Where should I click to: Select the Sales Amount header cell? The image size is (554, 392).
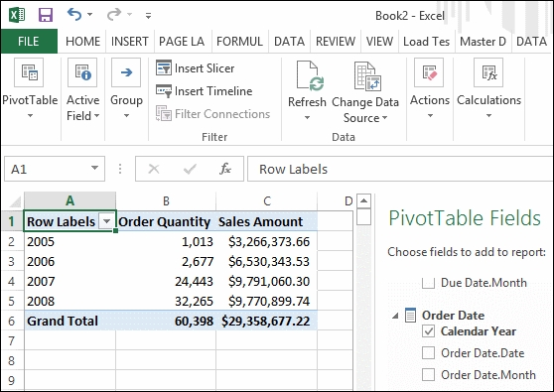click(267, 221)
